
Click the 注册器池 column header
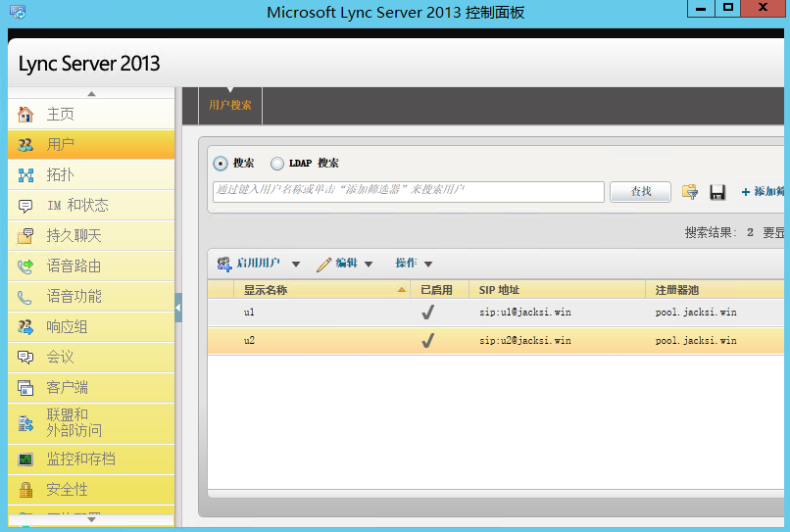click(x=715, y=290)
